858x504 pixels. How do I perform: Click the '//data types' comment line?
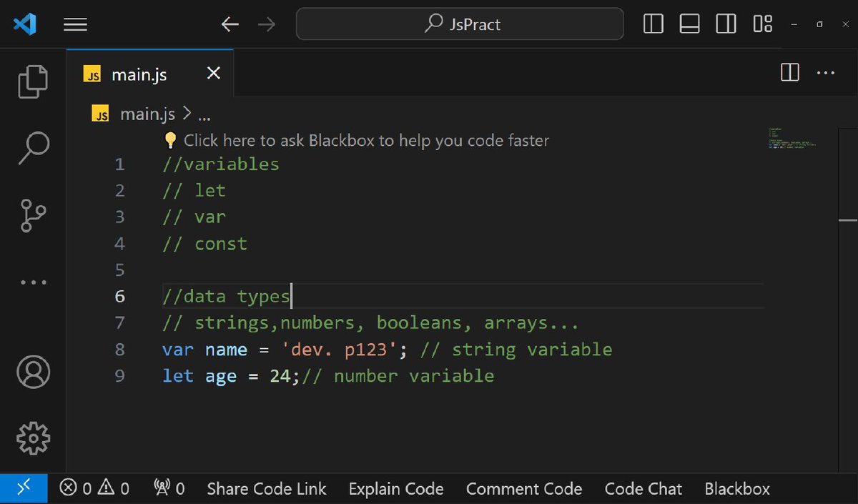pyautogui.click(x=226, y=297)
